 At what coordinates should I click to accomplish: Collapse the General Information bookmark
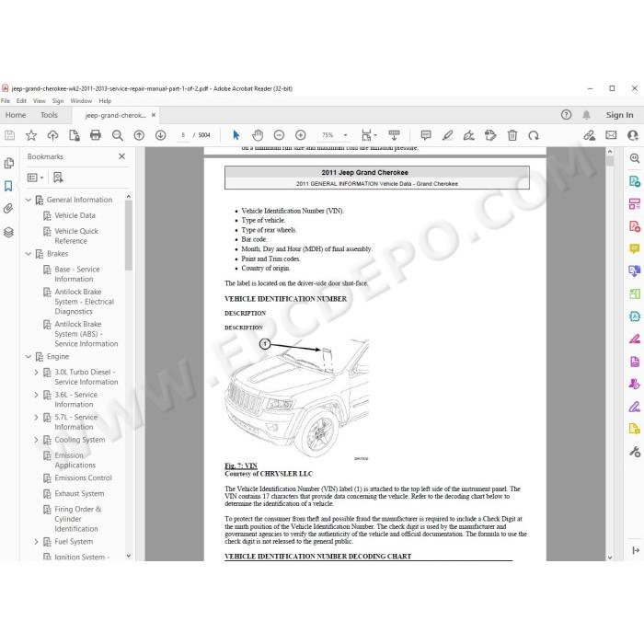coord(29,200)
